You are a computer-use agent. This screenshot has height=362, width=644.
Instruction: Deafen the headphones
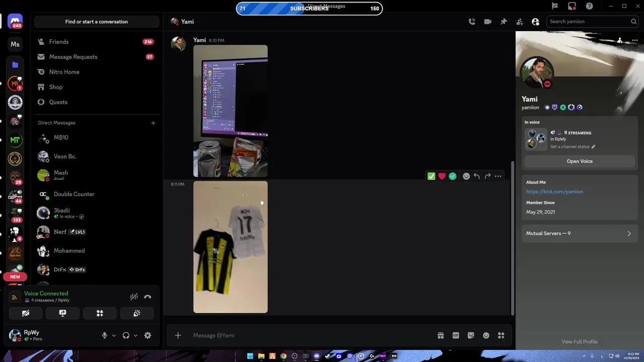(126, 335)
